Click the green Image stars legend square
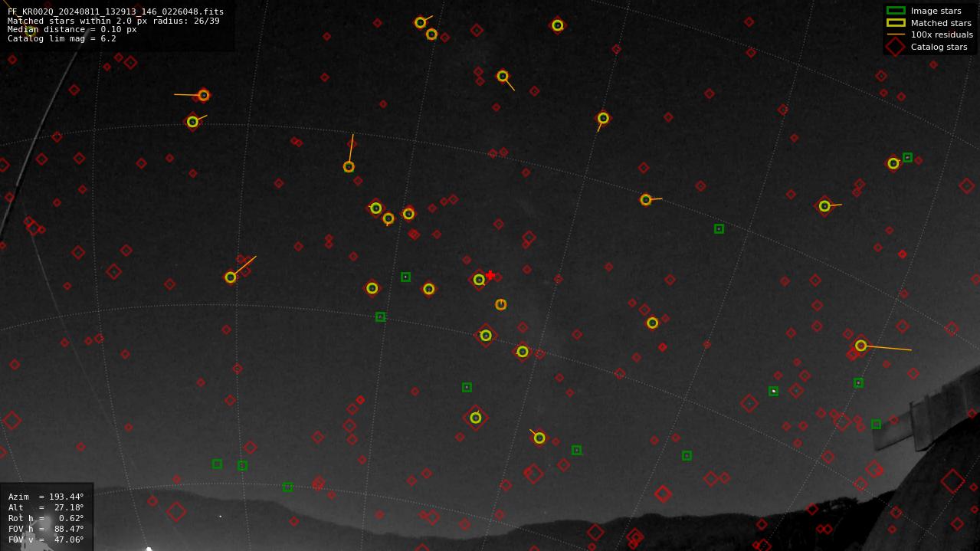Image resolution: width=980 pixels, height=551 pixels. click(896, 11)
